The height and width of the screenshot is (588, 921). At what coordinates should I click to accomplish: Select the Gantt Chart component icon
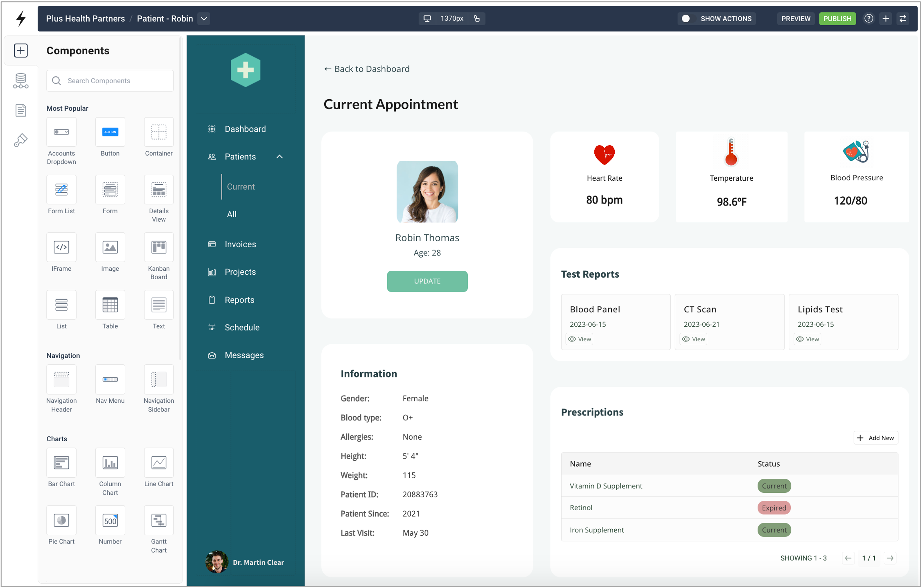(x=158, y=520)
